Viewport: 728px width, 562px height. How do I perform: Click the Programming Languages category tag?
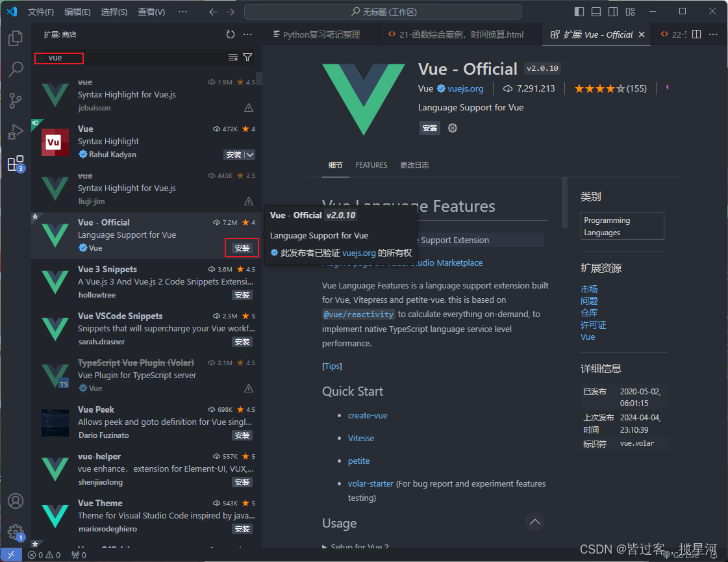[x=622, y=226]
